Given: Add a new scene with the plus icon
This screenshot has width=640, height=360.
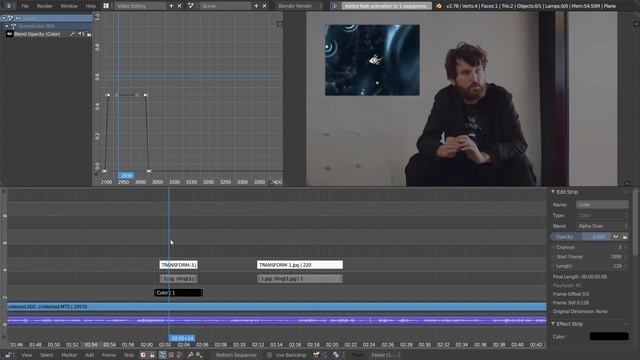Looking at the screenshot, I should click(x=256, y=6).
